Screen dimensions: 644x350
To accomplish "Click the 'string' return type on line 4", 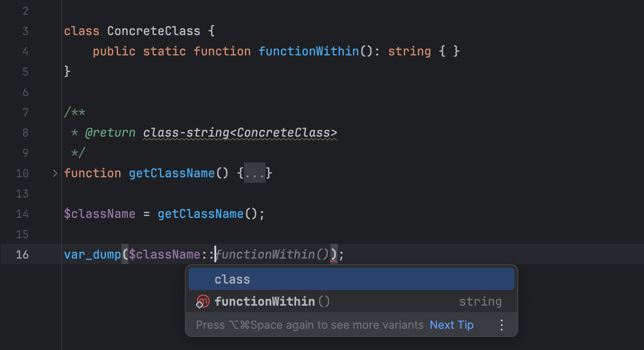I will pyautogui.click(x=409, y=51).
